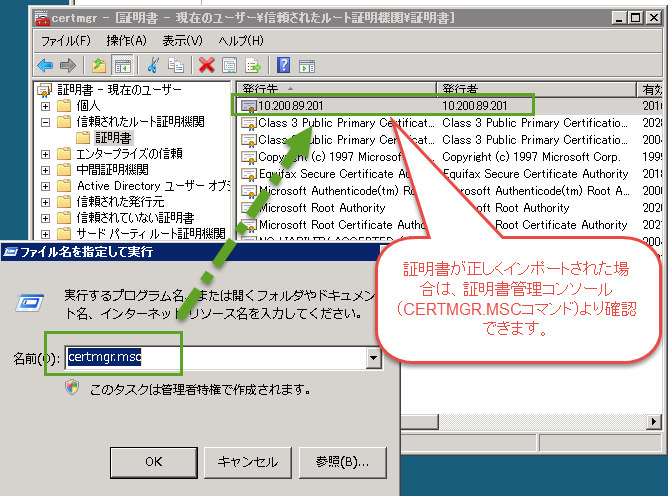This screenshot has height=496, width=668.
Task: Click the UAC shield icon in Run dialog
Action: [x=72, y=387]
